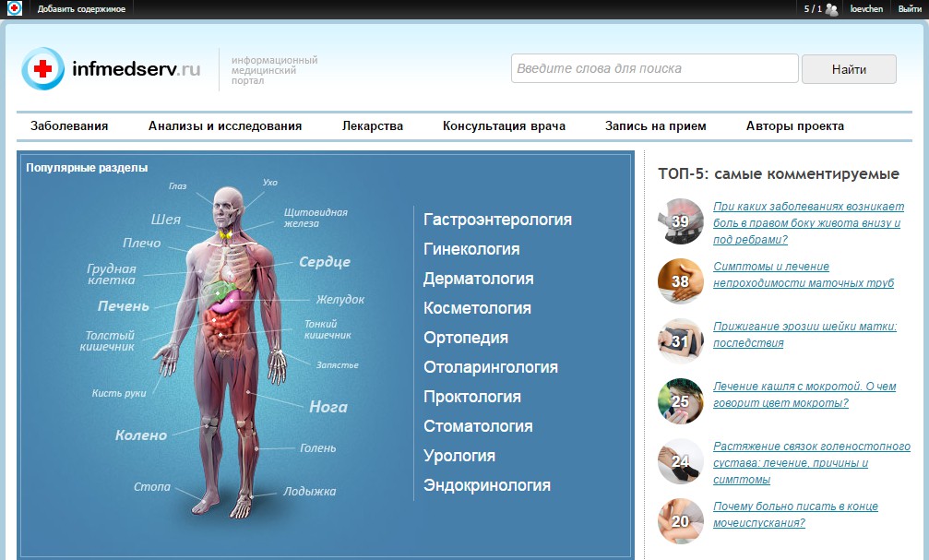Focus the 'Введите слова для поиска' search field
929x560 pixels.
655,69
